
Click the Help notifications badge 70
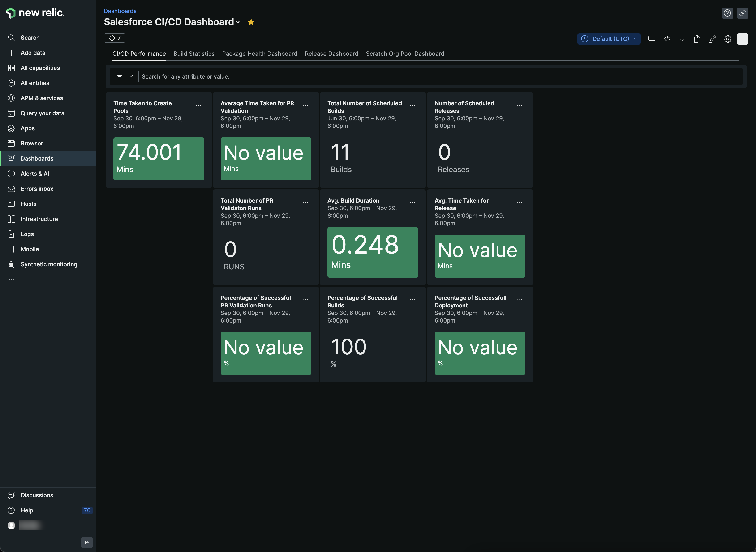(87, 510)
